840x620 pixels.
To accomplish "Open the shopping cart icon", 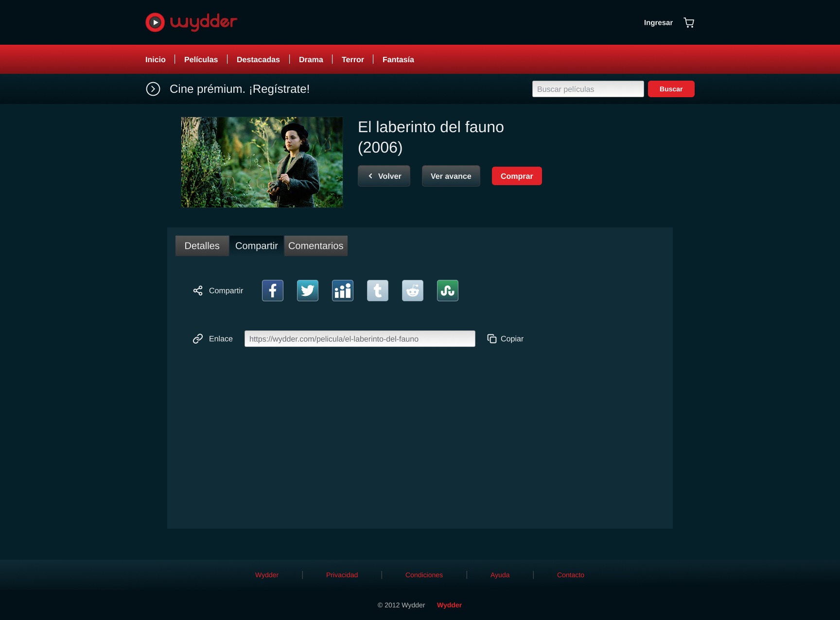I will pos(689,22).
